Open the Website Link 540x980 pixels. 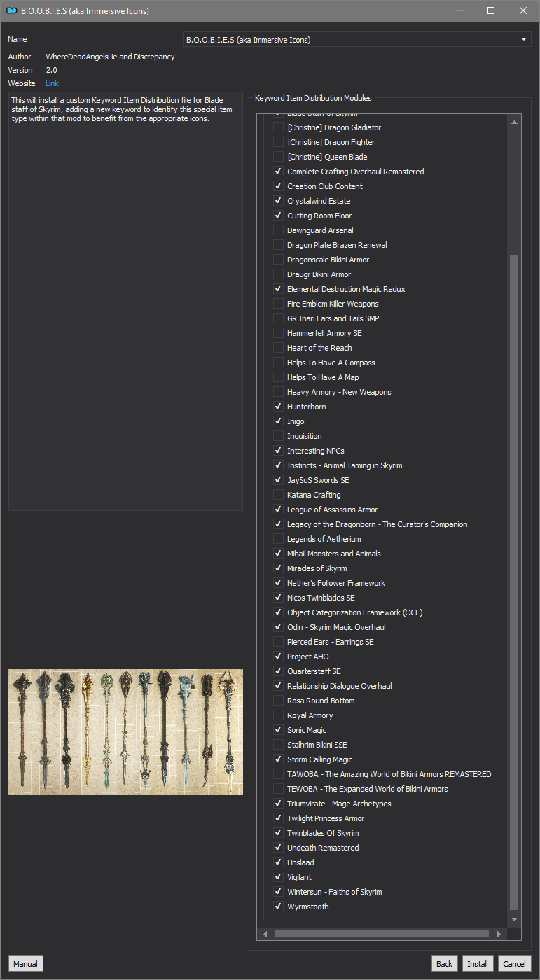52,83
